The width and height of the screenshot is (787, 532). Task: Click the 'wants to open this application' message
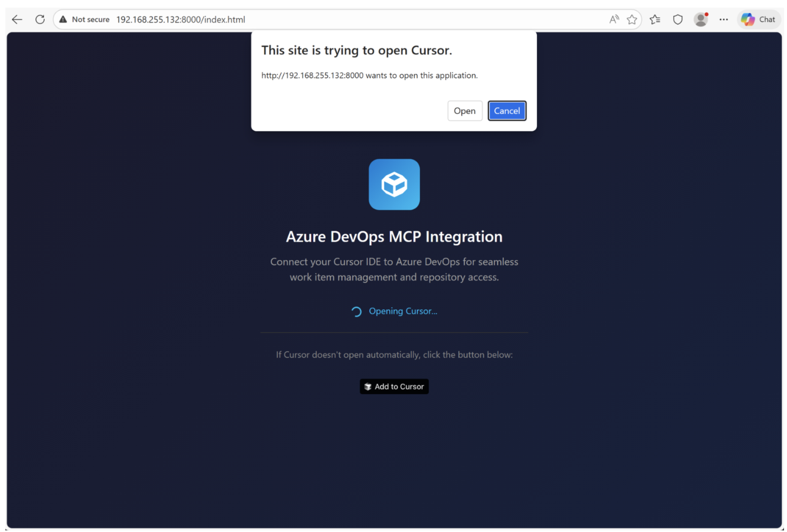click(x=369, y=75)
